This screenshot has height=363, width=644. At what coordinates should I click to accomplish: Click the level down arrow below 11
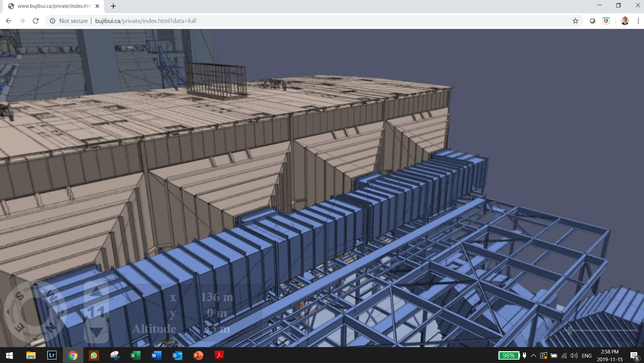click(96, 332)
